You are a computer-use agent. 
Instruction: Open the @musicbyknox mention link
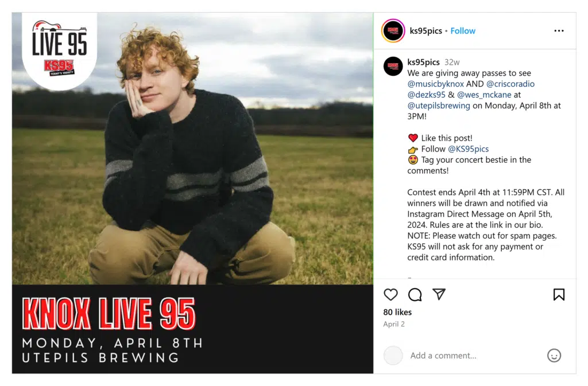tap(435, 84)
